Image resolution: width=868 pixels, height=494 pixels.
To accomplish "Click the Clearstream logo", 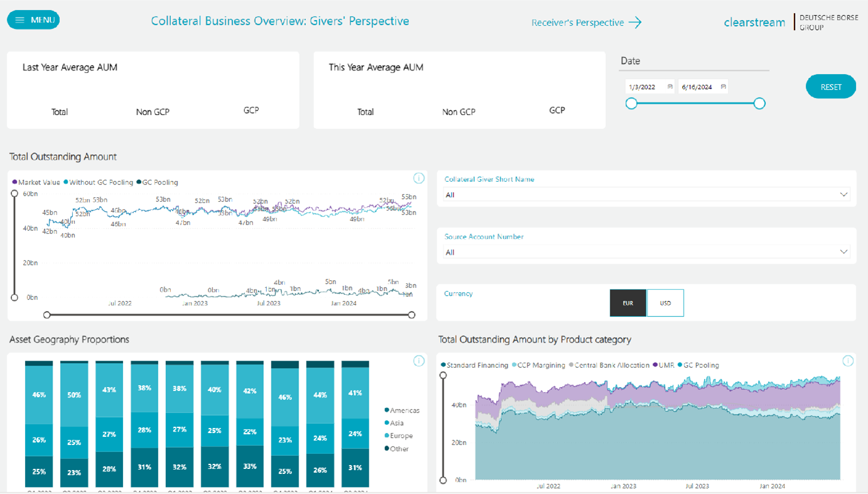I will click(x=754, y=23).
